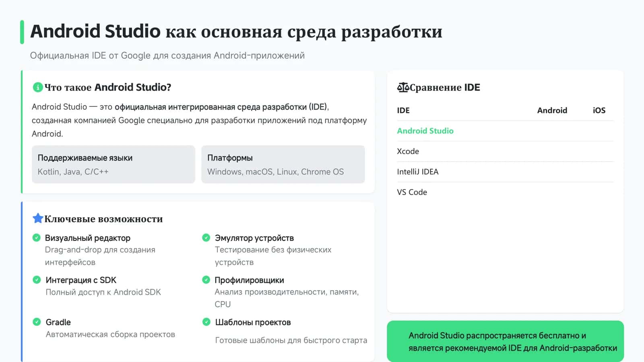Screen dimensions: 644x362
Task: Click the blue star icon beside 'Ключевые возможности'
Action: pos(38,218)
